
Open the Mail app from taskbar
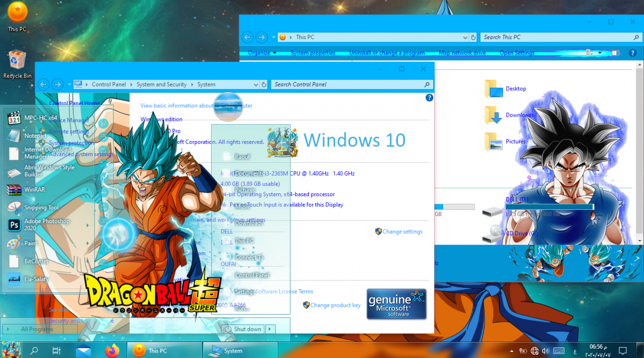[x=83, y=351]
